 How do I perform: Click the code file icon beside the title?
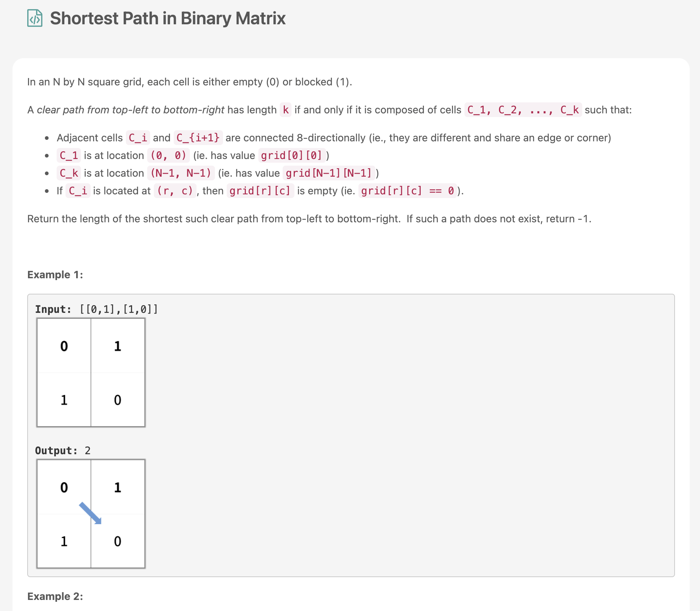point(35,18)
